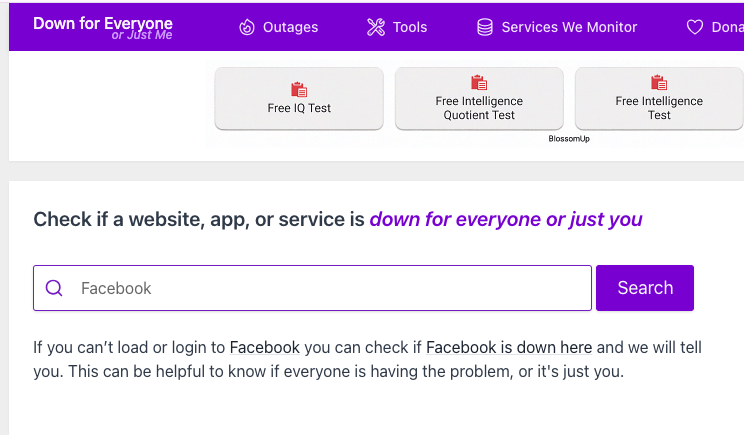Select the Free Intelligence Quotient Test label
The image size is (744, 435).
(479, 108)
